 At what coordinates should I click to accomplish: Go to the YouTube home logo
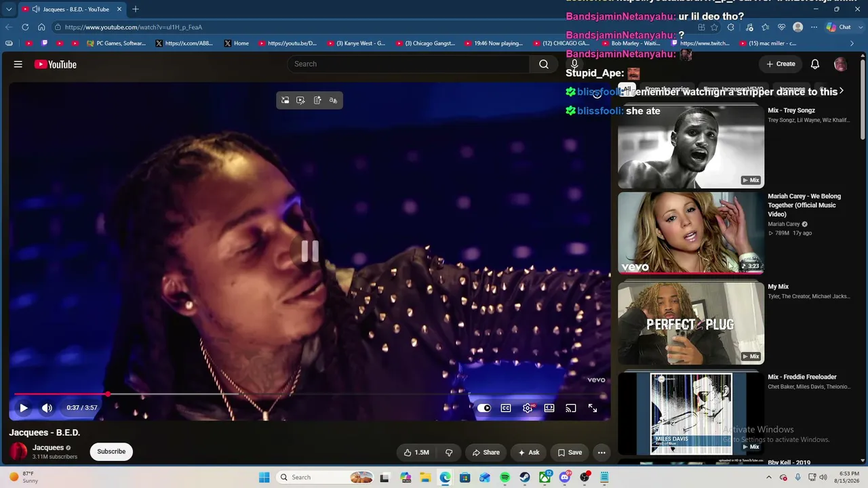point(56,64)
